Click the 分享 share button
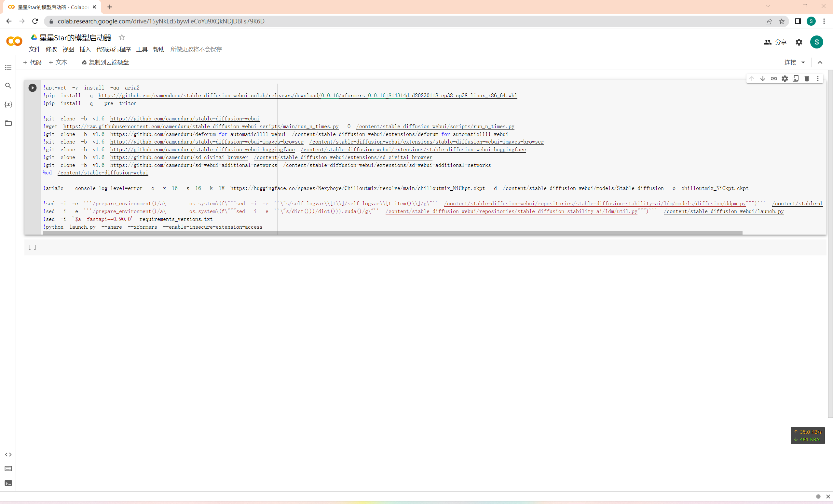The width and height of the screenshot is (833, 504). pos(775,42)
